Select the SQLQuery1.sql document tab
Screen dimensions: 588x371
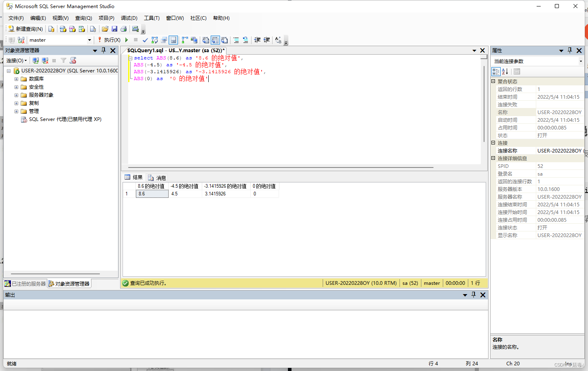pos(175,50)
